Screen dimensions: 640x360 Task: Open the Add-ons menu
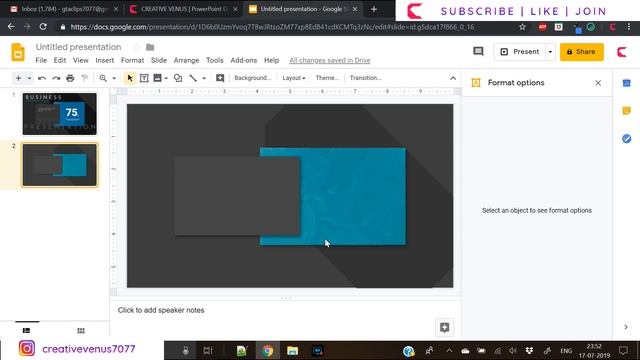[244, 60]
